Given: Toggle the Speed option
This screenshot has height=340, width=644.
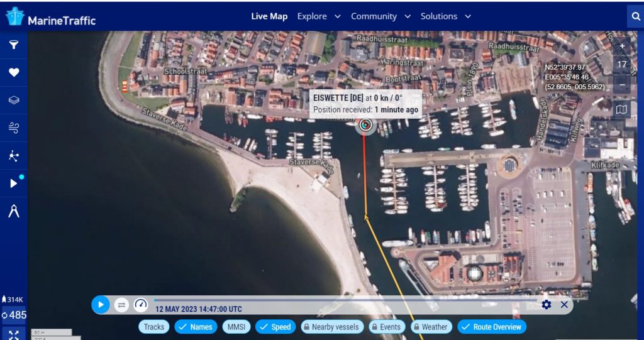Looking at the screenshot, I should pos(275,327).
